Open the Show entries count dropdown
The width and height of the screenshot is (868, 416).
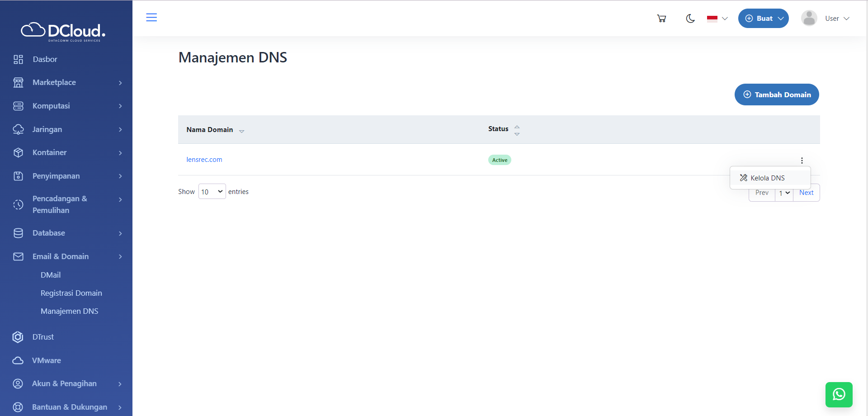(212, 192)
